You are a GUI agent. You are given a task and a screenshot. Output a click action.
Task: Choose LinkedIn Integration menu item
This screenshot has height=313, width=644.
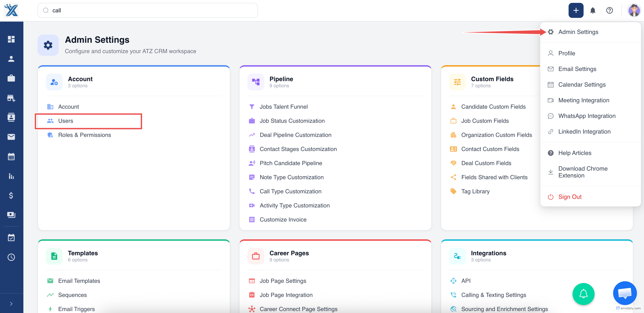(x=590, y=132)
